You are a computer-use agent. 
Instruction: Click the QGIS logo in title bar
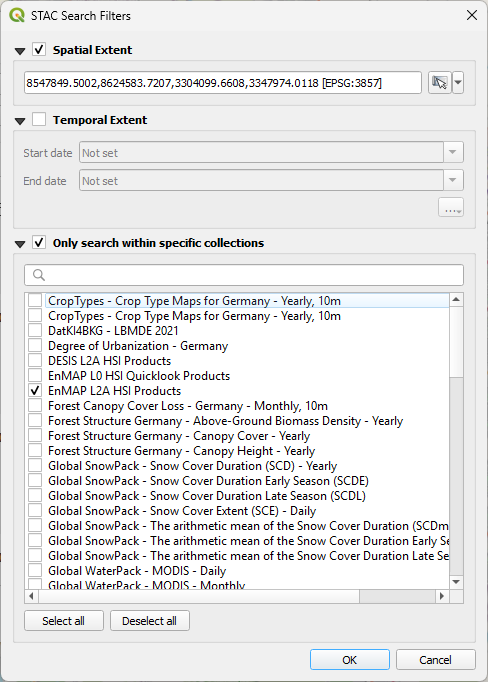(17, 16)
